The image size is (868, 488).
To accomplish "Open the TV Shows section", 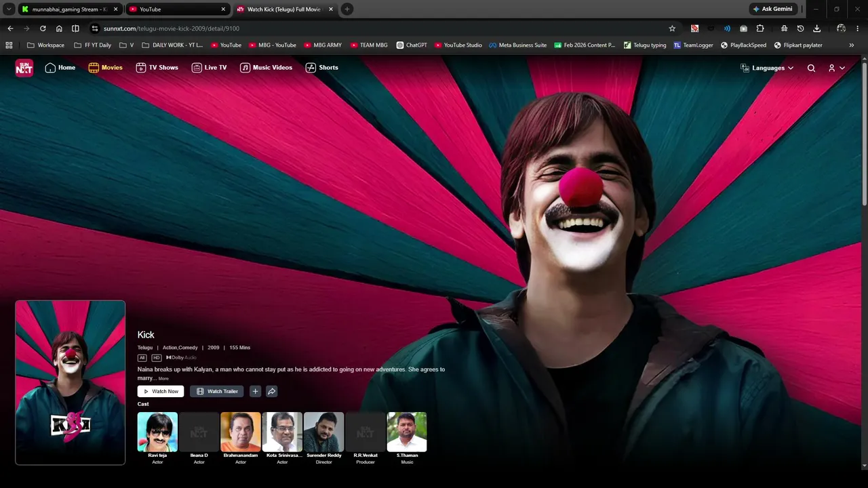I will click(x=157, y=68).
